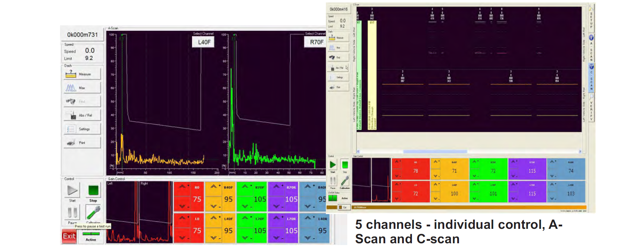Open Settings in the left Dash panel
The width and height of the screenshot is (644, 251).
[83, 129]
